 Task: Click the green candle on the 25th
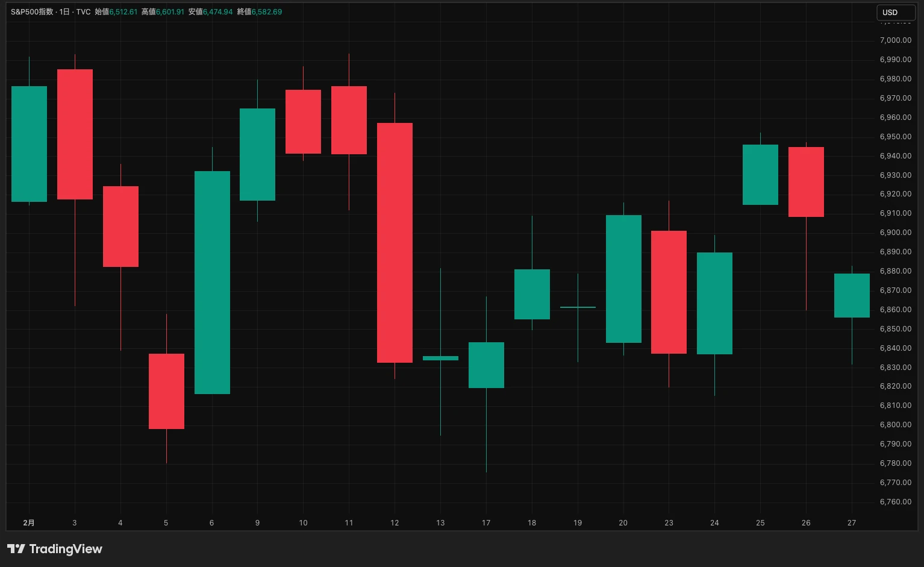[x=760, y=175]
